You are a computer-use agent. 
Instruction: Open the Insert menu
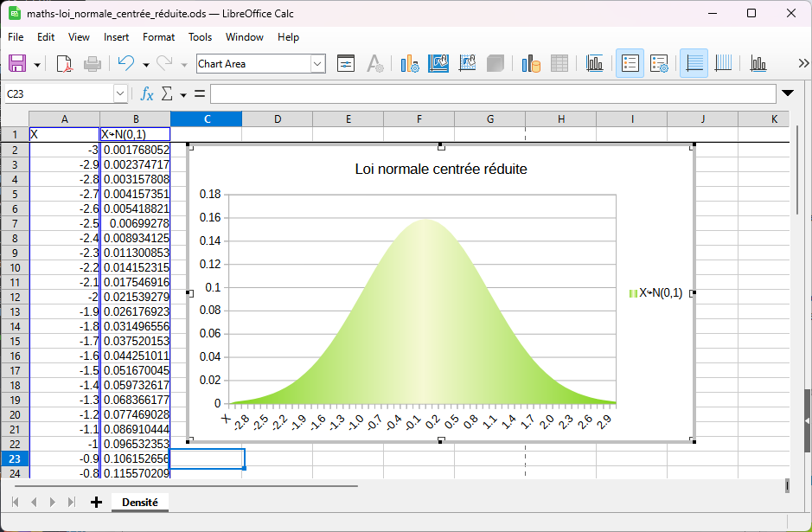(x=116, y=37)
